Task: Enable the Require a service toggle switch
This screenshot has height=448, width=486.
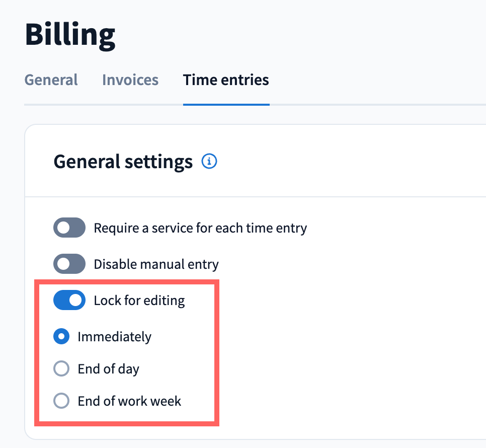Action: coord(69,228)
